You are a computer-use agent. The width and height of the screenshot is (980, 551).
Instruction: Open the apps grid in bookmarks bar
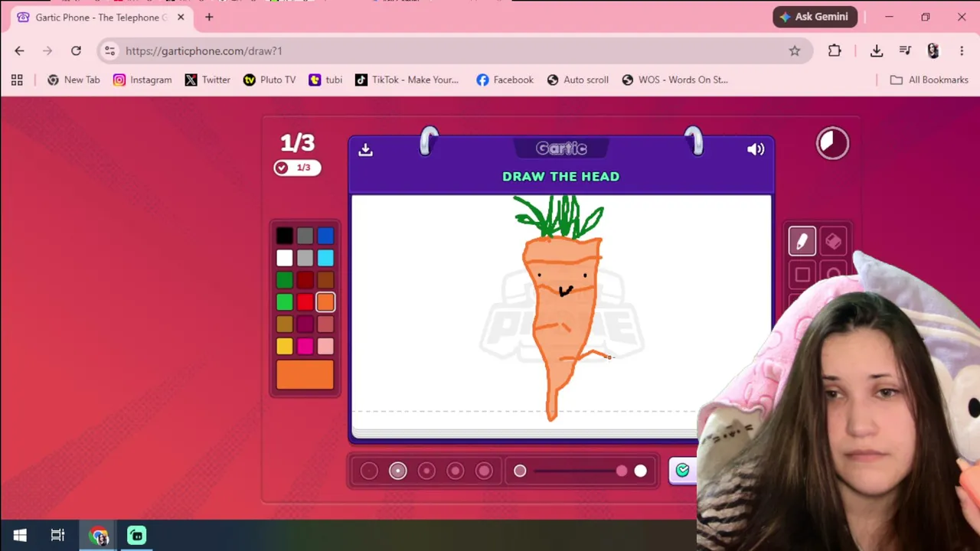click(17, 80)
